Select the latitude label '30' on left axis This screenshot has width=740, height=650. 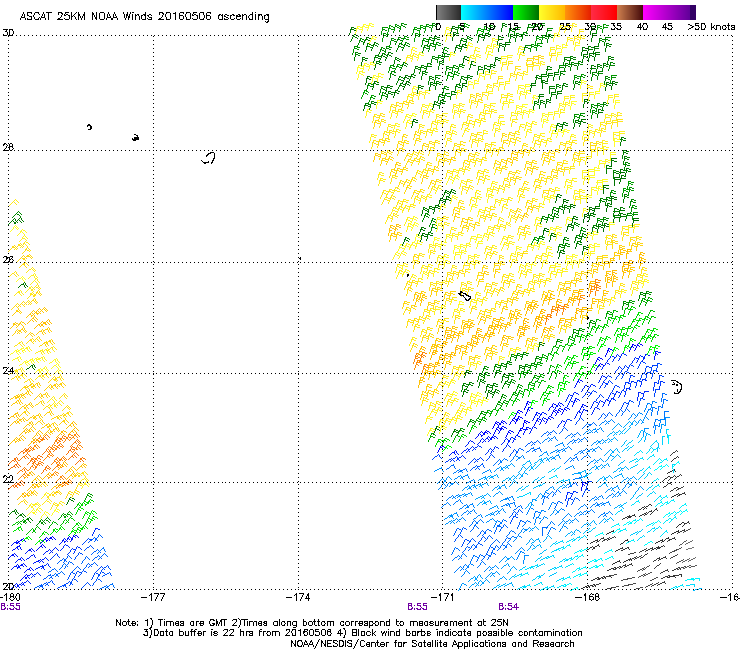[x=8, y=33]
